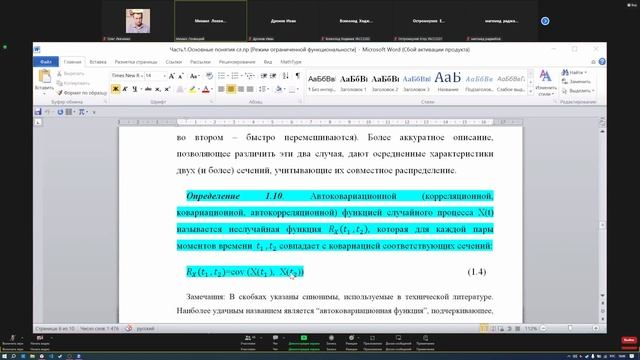This screenshot has width=640, height=360.
Task: Toggle superscript formatting
Action: click(167, 89)
